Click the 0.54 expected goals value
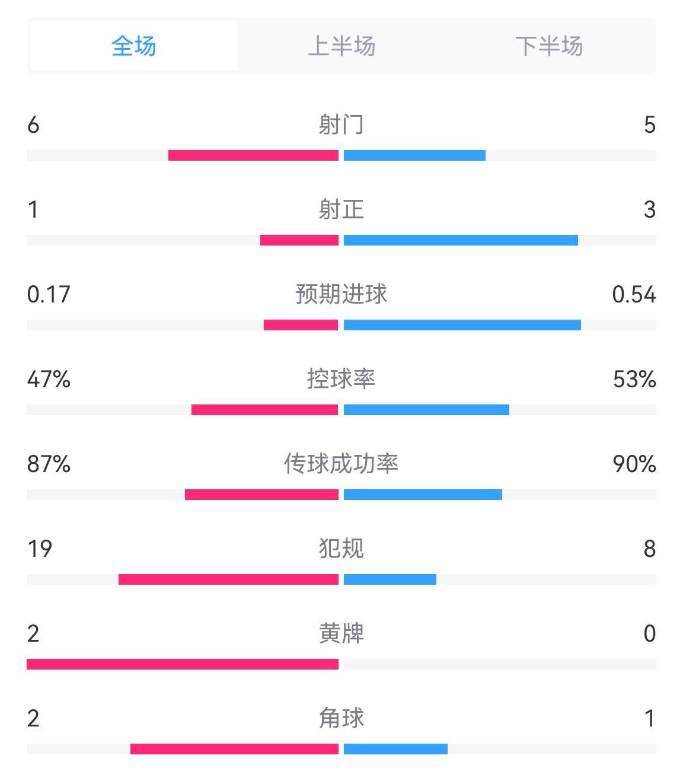 [x=634, y=294]
